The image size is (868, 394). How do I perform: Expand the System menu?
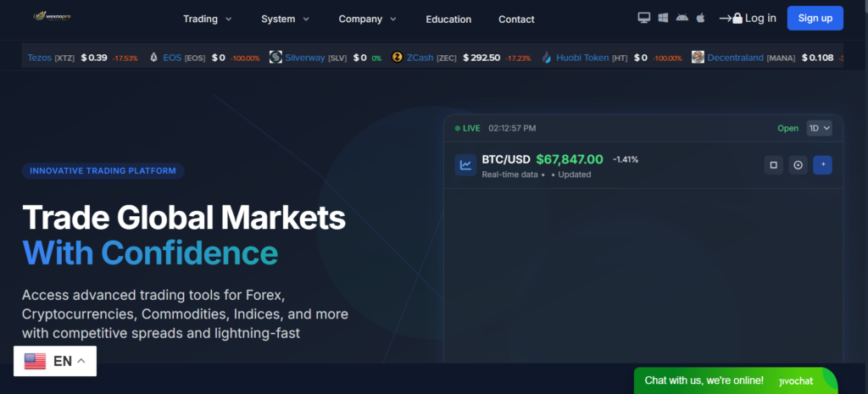285,19
